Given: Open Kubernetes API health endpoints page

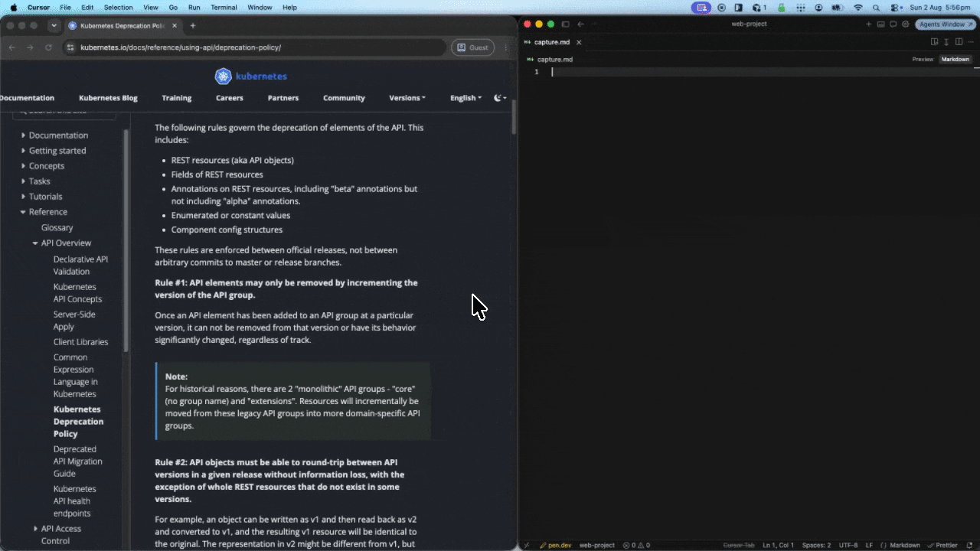Looking at the screenshot, I should click(74, 500).
